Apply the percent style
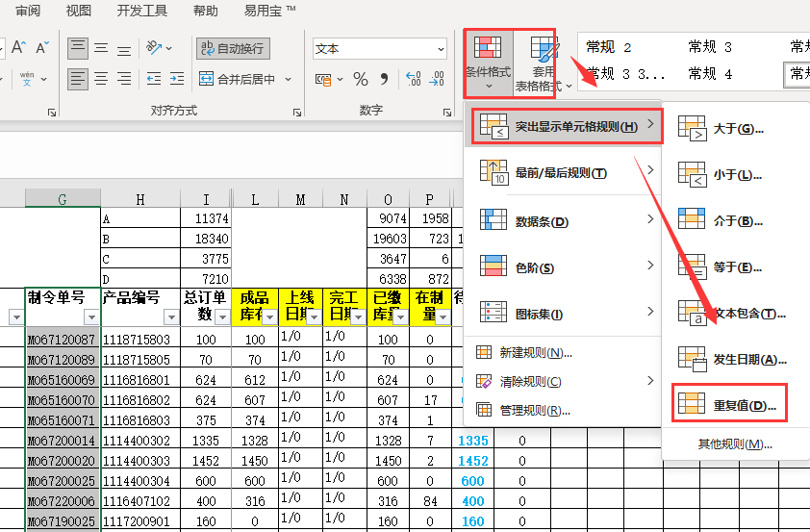This screenshot has height=532, width=810. coord(361,79)
